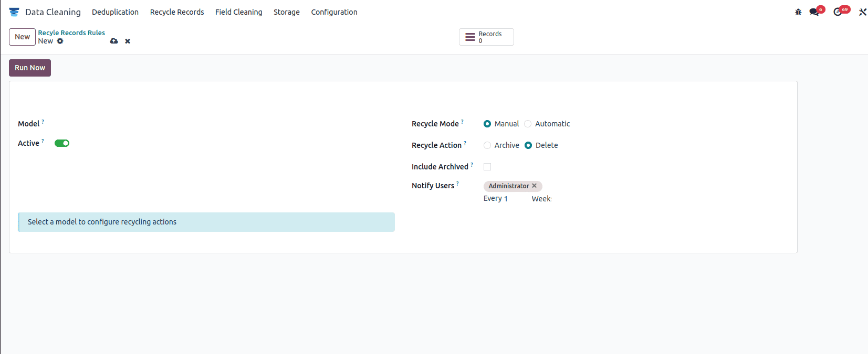Open the Weeks frequency unit dropdown
868x354 pixels.
[x=541, y=199]
